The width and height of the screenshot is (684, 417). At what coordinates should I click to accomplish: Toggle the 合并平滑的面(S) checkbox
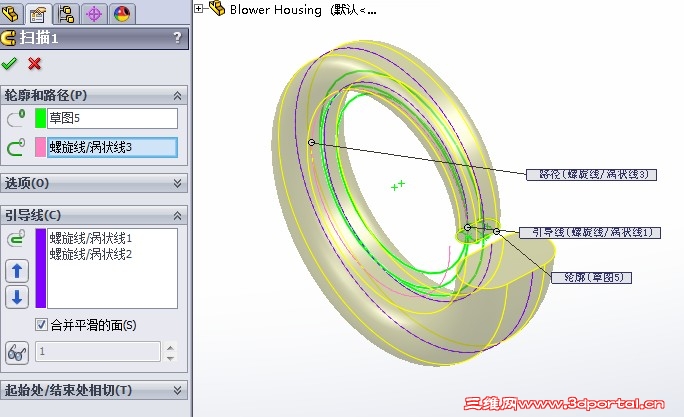pos(41,325)
